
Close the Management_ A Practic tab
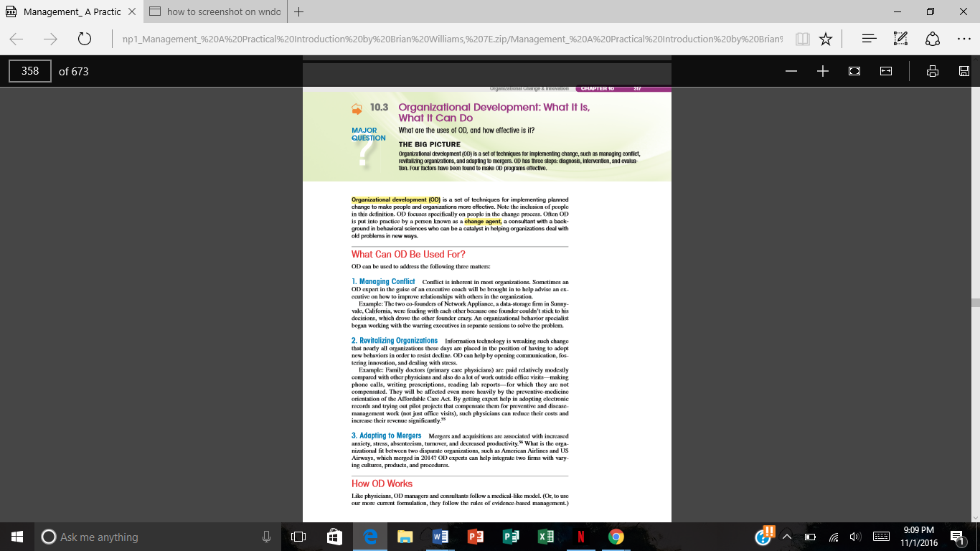click(131, 11)
